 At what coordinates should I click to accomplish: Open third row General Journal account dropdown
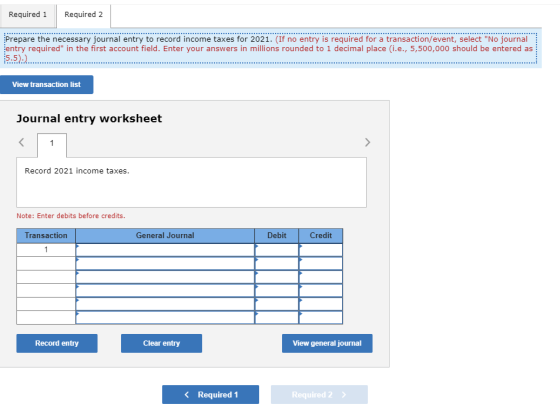tap(165, 277)
